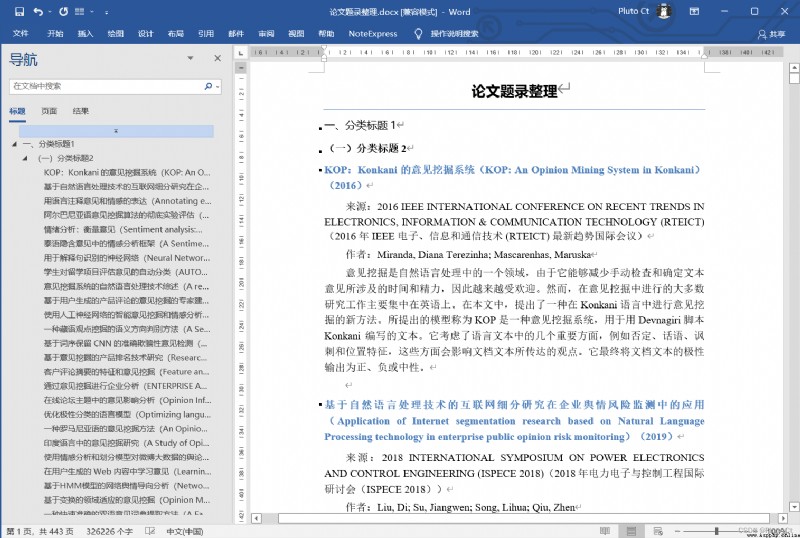Go to heading 情绪分析：衡量意见
This screenshot has height=538, width=800.
click(123, 230)
